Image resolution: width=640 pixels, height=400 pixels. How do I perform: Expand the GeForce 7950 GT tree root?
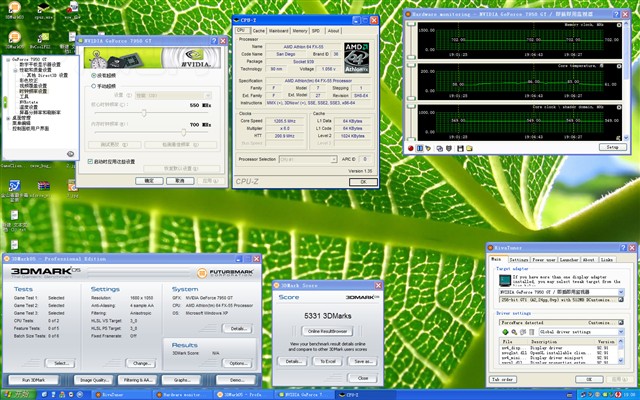(x=8, y=60)
